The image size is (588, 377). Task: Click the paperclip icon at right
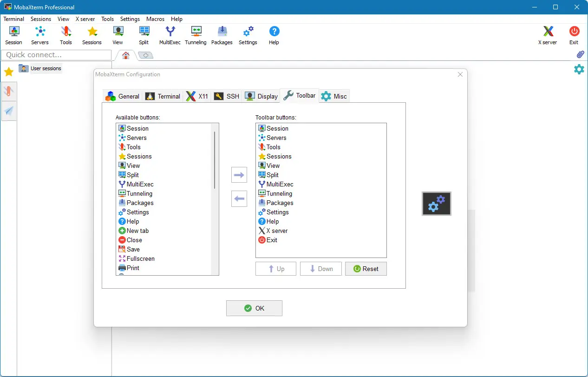coord(580,54)
